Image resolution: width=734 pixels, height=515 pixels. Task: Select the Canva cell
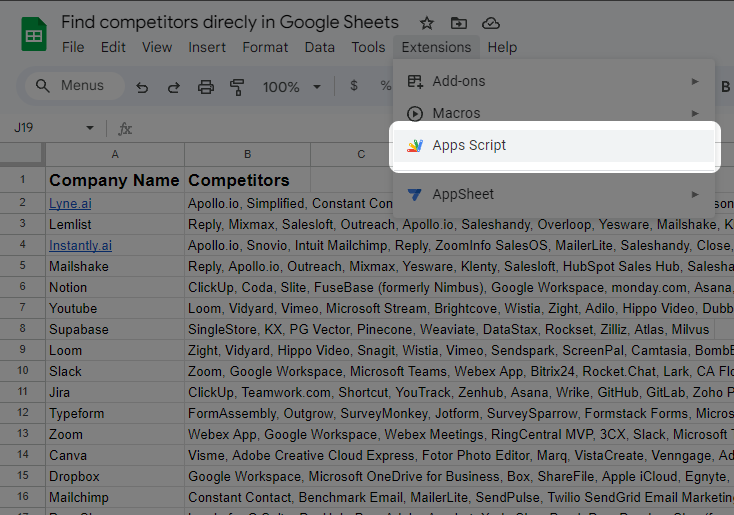(x=115, y=456)
